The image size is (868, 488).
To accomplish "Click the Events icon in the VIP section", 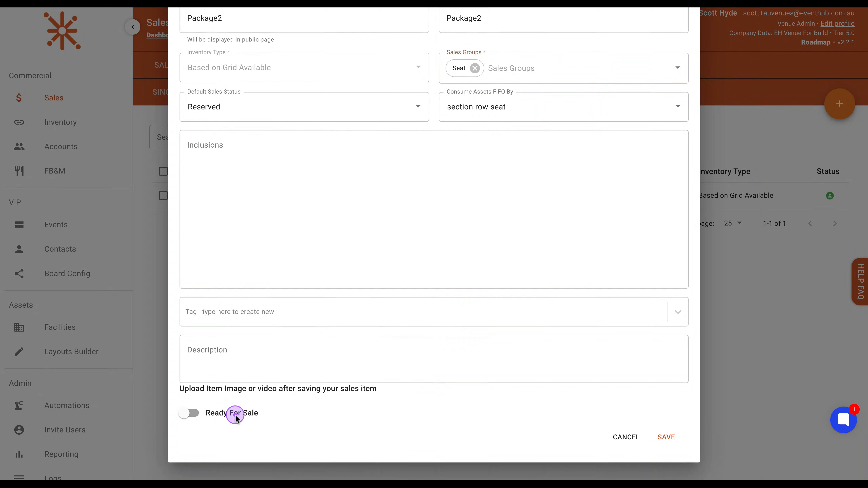I will point(19,225).
